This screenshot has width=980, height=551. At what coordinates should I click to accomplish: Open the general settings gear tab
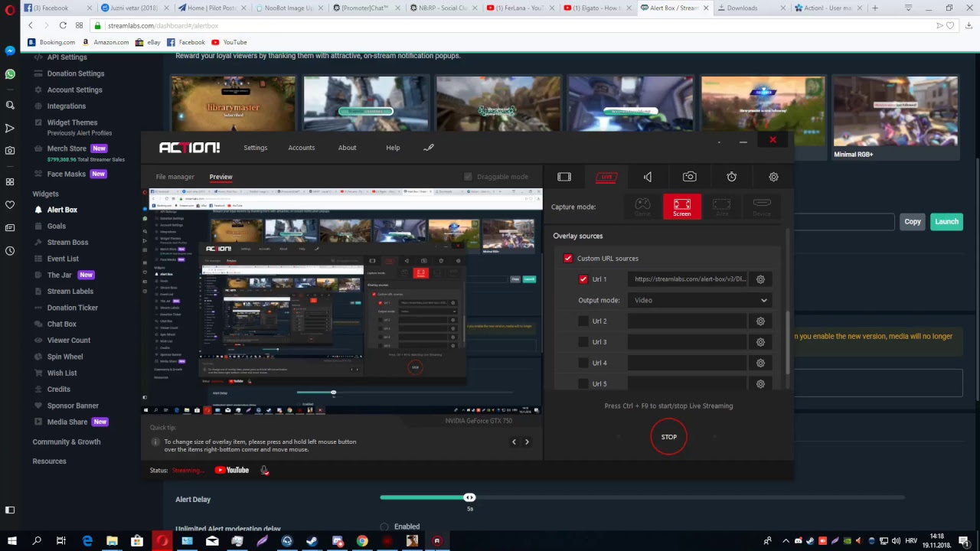[x=773, y=177]
